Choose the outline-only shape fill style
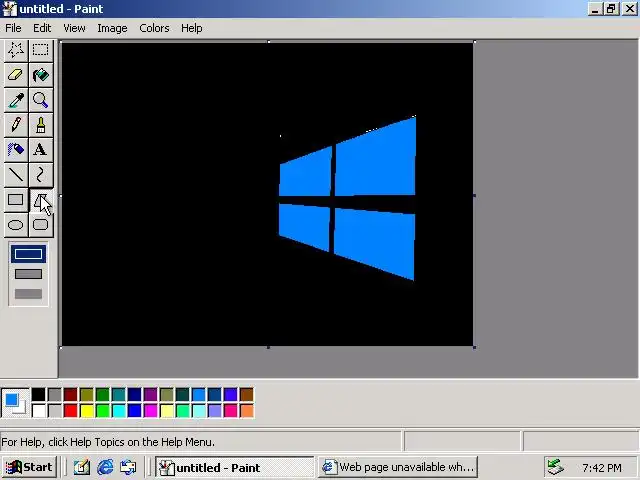The width and height of the screenshot is (640, 480). pos(28,254)
